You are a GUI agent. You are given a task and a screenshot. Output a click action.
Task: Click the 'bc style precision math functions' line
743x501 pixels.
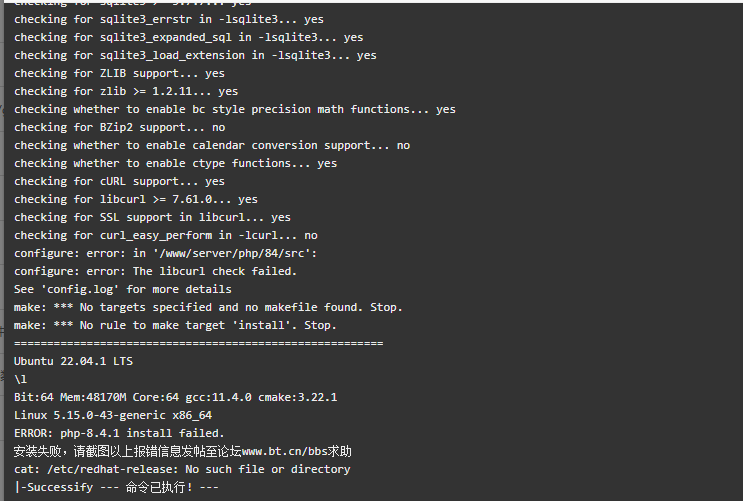pyautogui.click(x=235, y=109)
